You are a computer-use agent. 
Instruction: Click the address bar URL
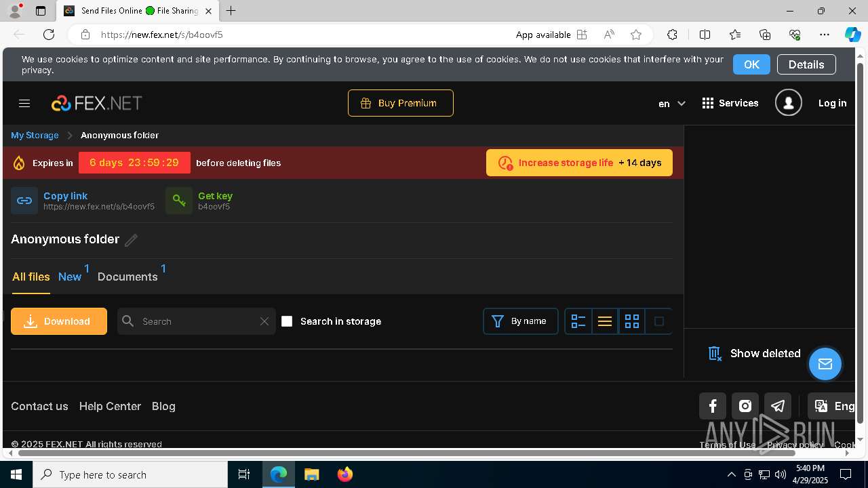point(162,35)
